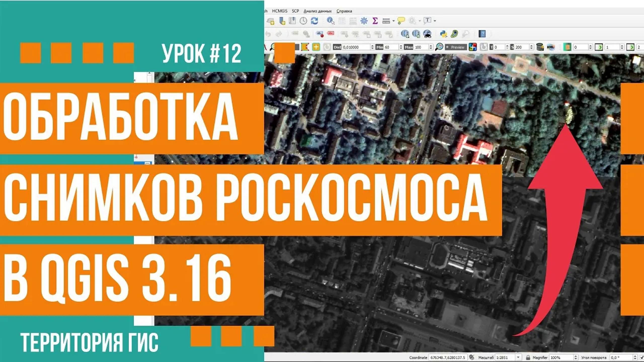The width and height of the screenshot is (644, 362).
Task: Open the SCP menu
Action: click(295, 11)
